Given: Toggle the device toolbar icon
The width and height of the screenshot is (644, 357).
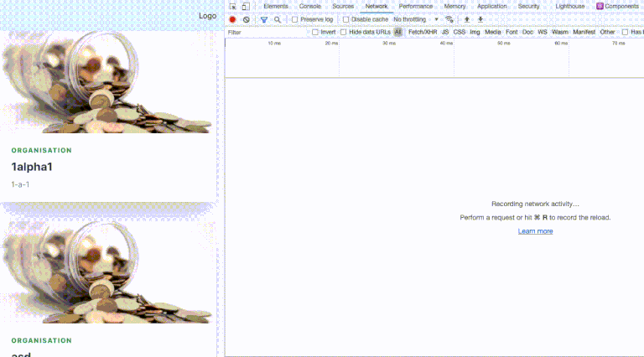Looking at the screenshot, I should click(x=246, y=7).
